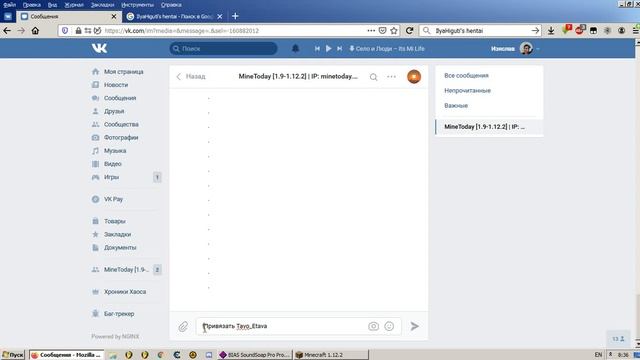Viewport: 640px width, 360px height.
Task: Open the Закладки menu in menu bar
Action: point(102,5)
